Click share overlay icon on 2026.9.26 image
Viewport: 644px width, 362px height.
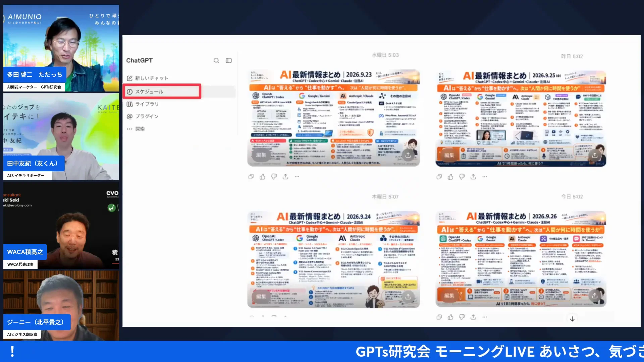(x=595, y=296)
